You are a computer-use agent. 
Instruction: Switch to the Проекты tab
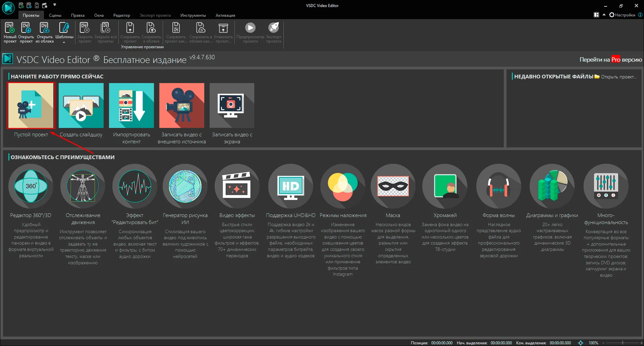point(31,15)
